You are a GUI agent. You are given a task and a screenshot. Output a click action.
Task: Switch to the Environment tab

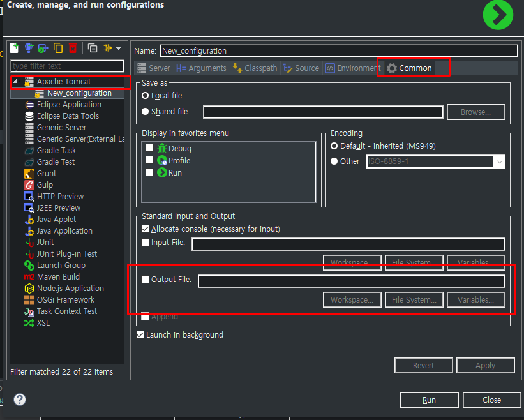353,68
